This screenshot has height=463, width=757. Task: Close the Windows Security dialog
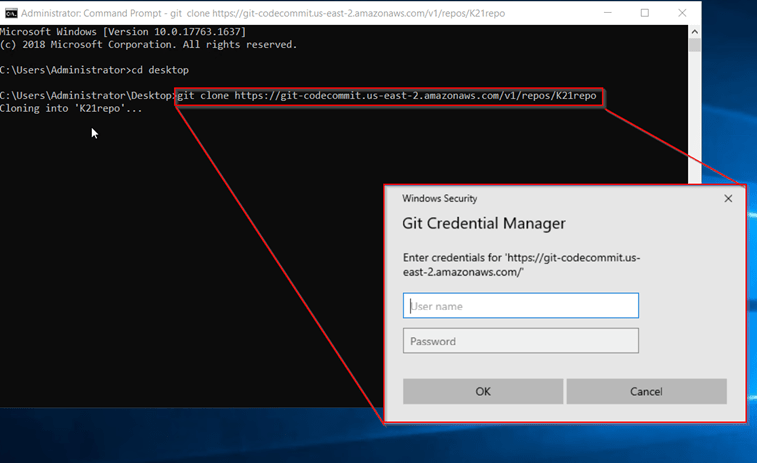[728, 198]
